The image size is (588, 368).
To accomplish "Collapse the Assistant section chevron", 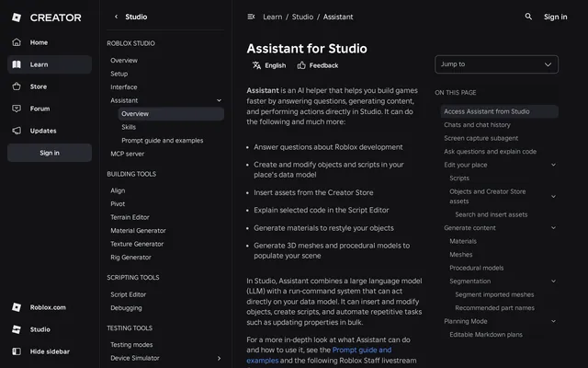I will click(219, 100).
